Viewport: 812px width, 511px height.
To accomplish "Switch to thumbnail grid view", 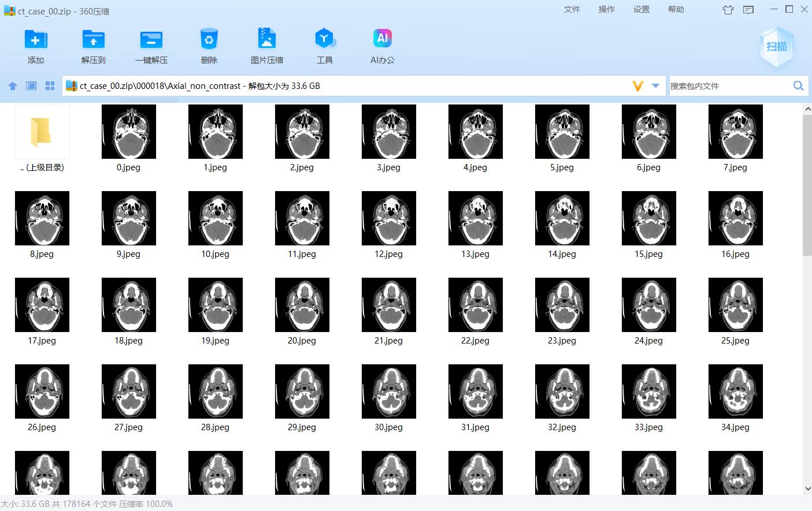I will (x=50, y=86).
